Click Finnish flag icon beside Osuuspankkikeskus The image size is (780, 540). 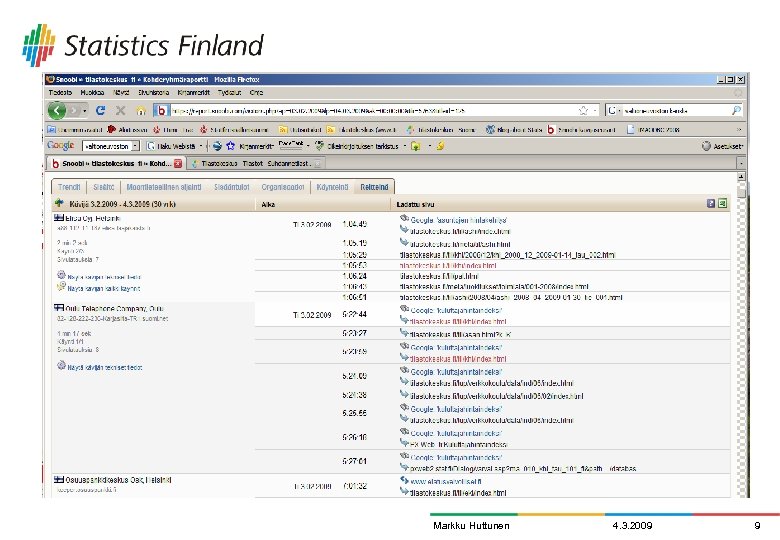click(x=59, y=479)
